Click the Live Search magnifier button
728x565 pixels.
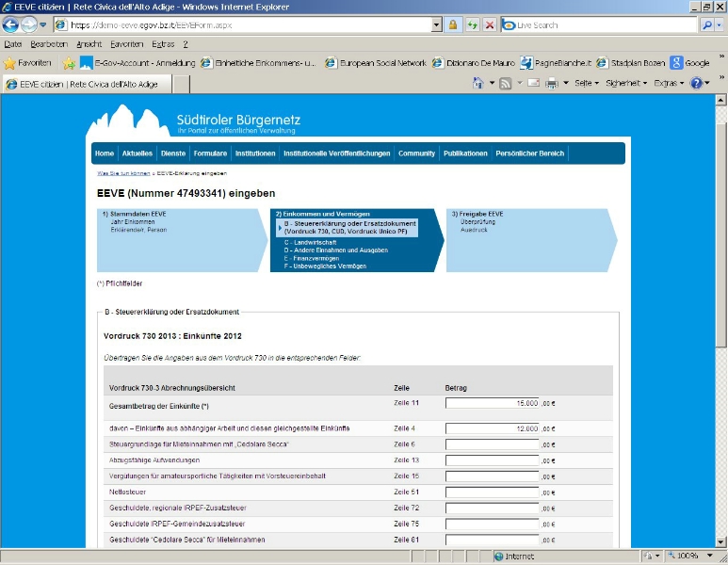(x=706, y=24)
